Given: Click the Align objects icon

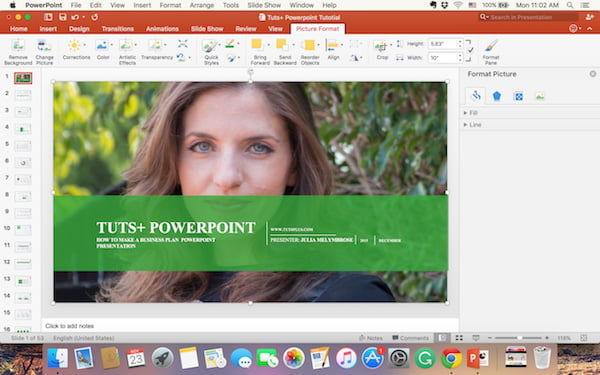Looking at the screenshot, I should pyautogui.click(x=333, y=50).
